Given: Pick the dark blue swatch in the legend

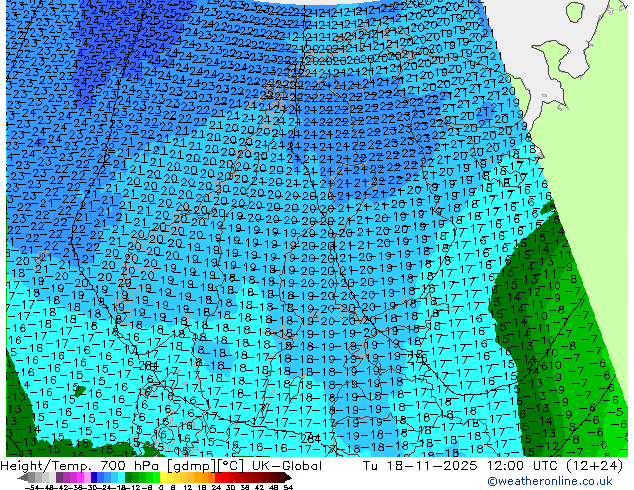Looking at the screenshot, I should pyautogui.click(x=94, y=477).
